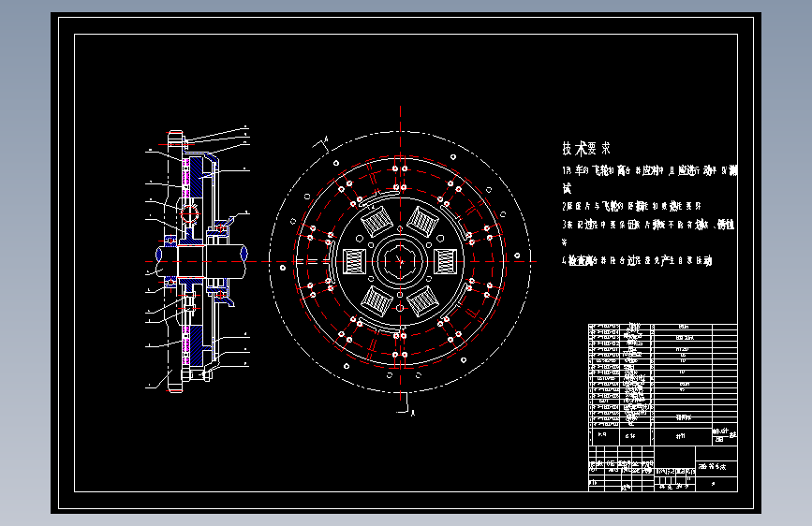Select technical requirement note number 4

[637, 260]
